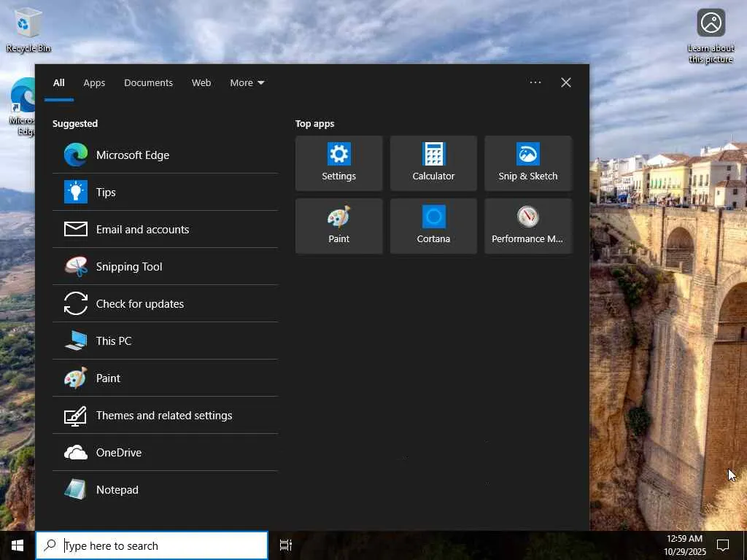Image resolution: width=747 pixels, height=560 pixels.
Task: Start the Snipping Tool
Action: (x=165, y=266)
